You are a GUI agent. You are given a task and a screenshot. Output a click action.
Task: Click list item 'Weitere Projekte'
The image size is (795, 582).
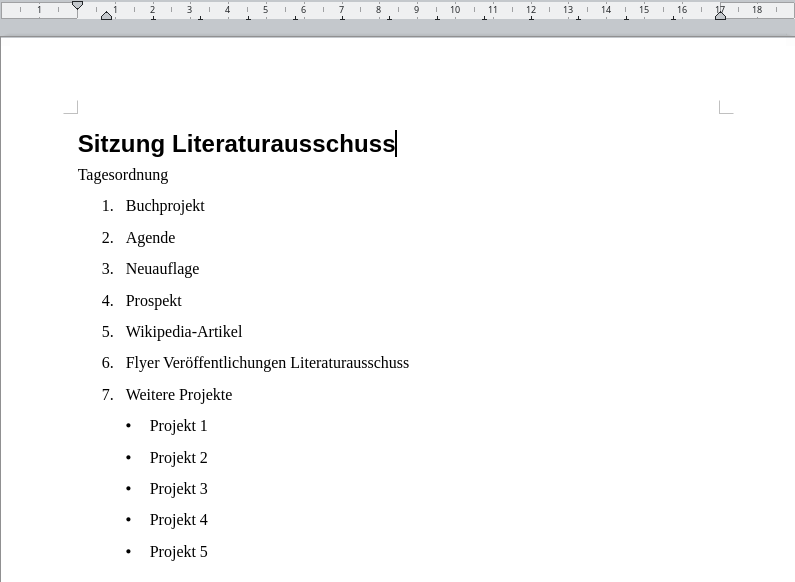tap(179, 395)
